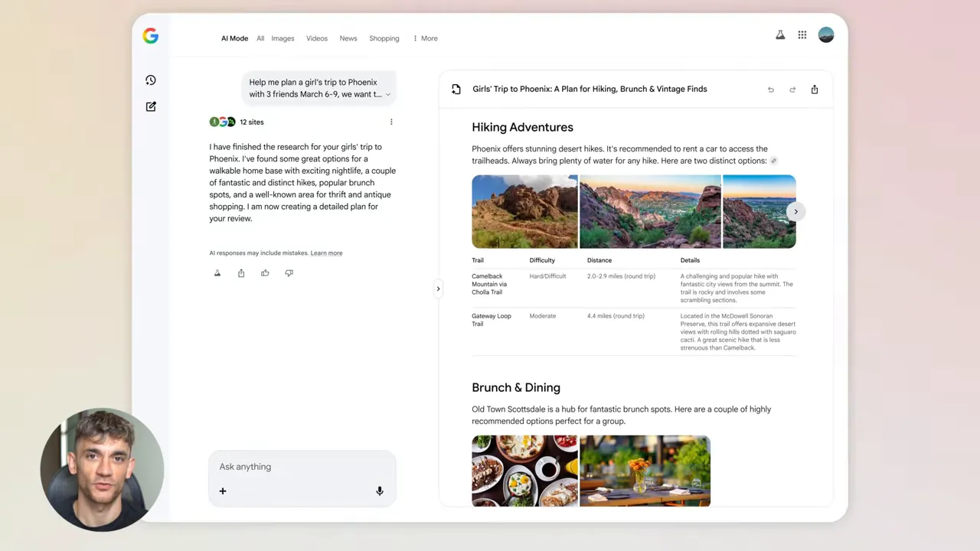This screenshot has height=551, width=980.
Task: Open the three-dot menu beside 12 sites
Action: pos(391,122)
